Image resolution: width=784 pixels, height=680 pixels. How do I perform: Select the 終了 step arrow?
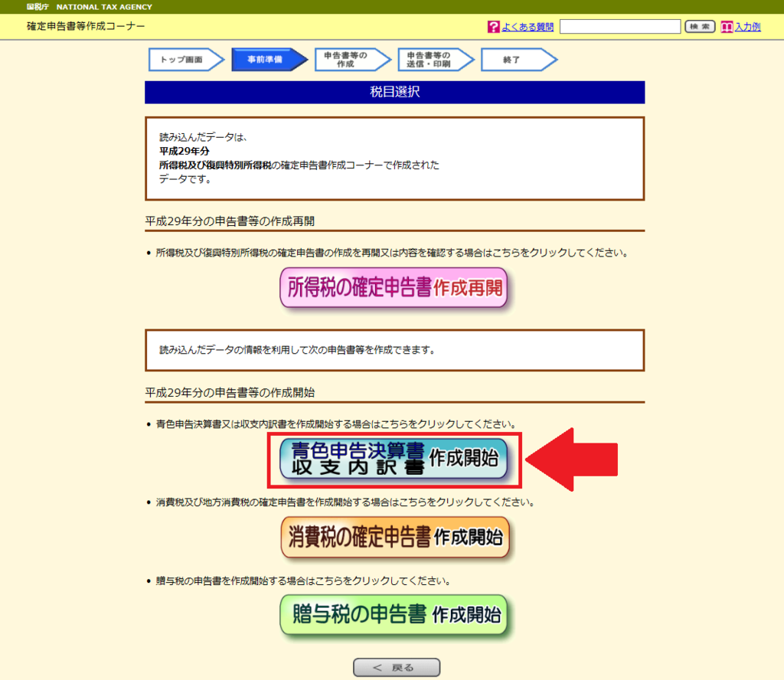click(x=518, y=60)
